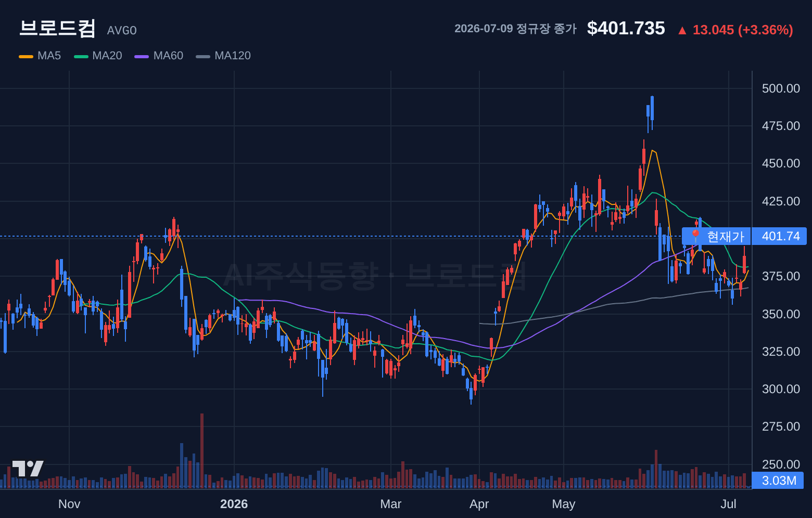This screenshot has width=812, height=518.
Task: Click the 425.00 price axis label
Action: click(x=781, y=201)
